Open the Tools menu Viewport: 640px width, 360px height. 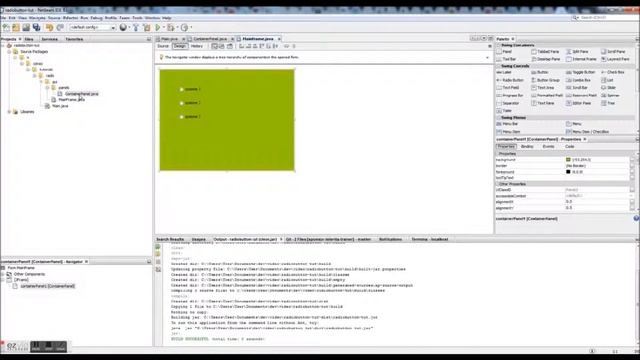click(138, 18)
